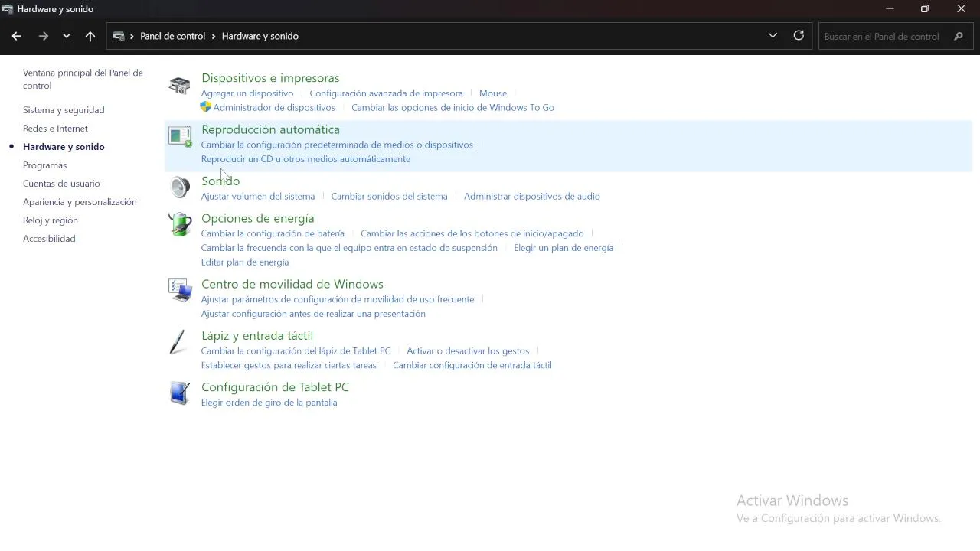Click Cambiar la configuración del lápiz de Tablet PC

click(296, 351)
